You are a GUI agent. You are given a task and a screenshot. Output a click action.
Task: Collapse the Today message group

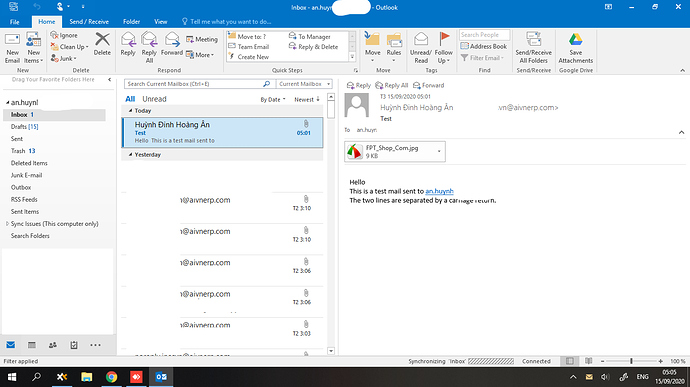pyautogui.click(x=130, y=111)
